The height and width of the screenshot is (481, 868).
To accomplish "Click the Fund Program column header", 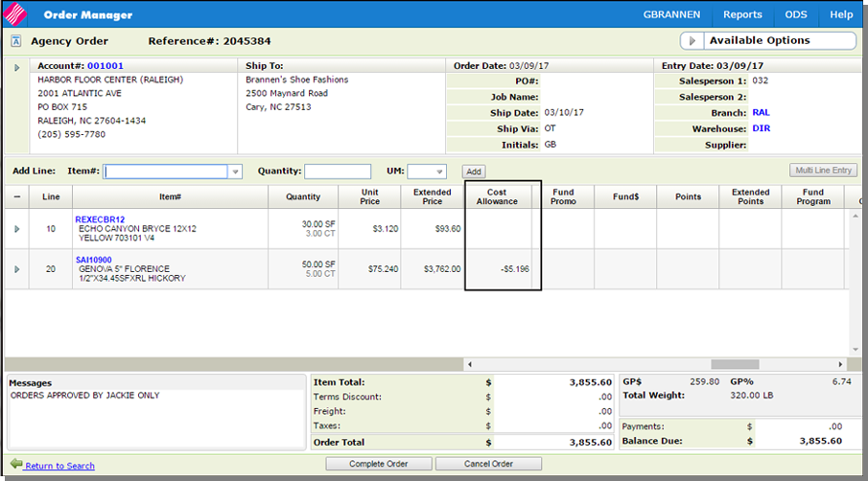I will 813,196.
